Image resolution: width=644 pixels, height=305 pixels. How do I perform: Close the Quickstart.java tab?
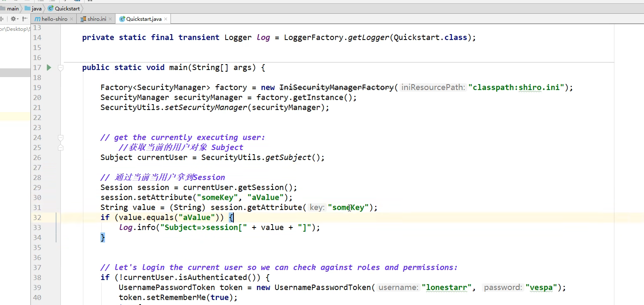click(166, 19)
